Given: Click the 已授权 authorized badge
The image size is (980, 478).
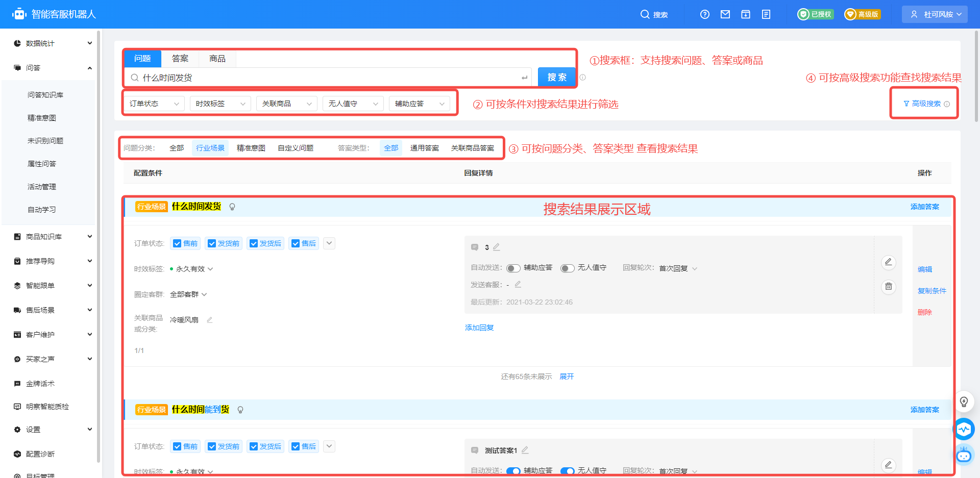Looking at the screenshot, I should (x=816, y=14).
